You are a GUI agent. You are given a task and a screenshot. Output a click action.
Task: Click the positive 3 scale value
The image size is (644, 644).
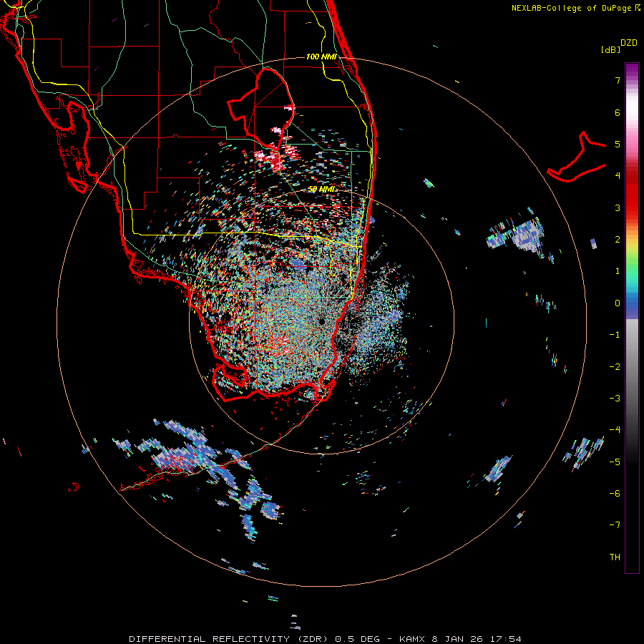(618, 208)
